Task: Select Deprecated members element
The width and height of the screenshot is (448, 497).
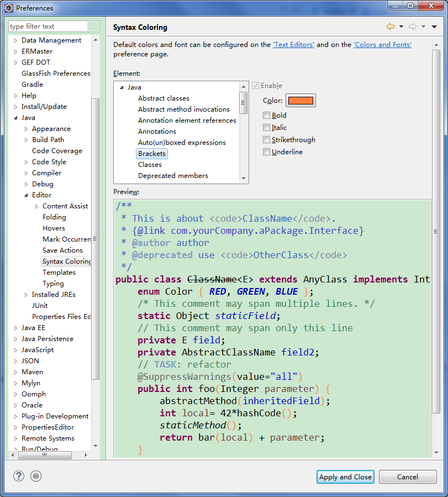Action: coord(173,176)
